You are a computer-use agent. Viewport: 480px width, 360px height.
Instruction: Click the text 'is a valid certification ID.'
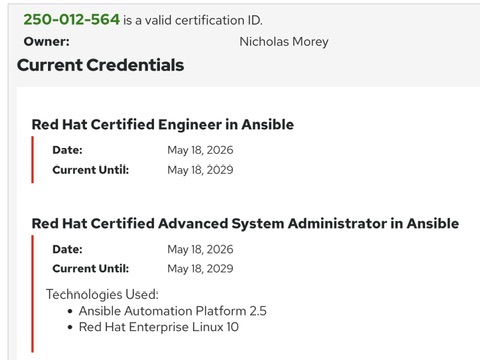(x=193, y=21)
